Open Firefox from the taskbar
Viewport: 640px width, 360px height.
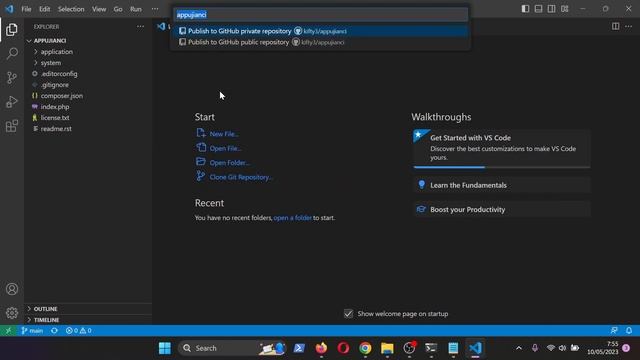[x=321, y=348]
